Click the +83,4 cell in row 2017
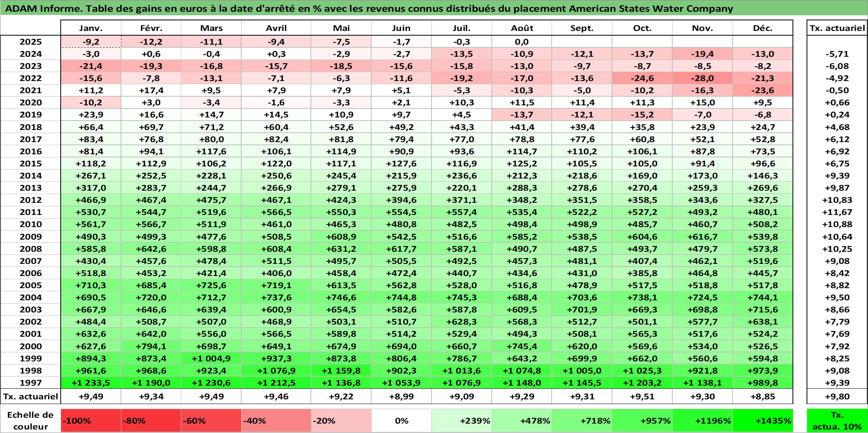This screenshot has height=433, width=868. (x=91, y=139)
